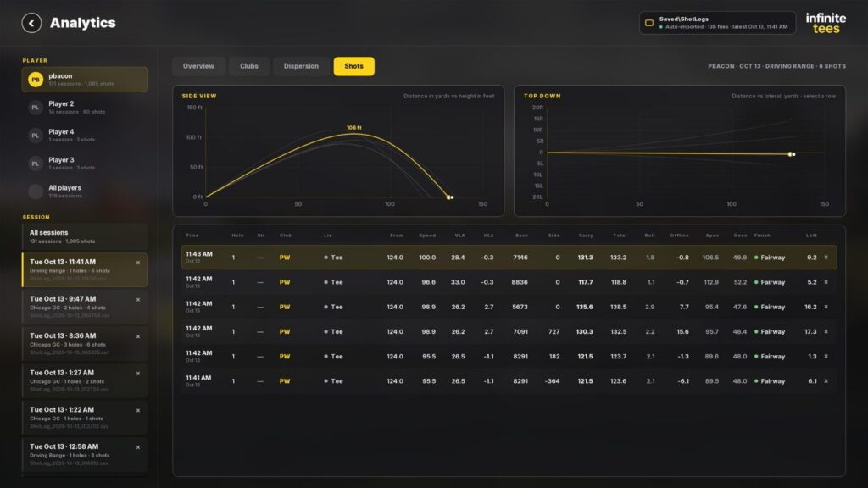Select Player 3 avatar icon
The height and width of the screenshot is (488, 868).
pyautogui.click(x=36, y=164)
